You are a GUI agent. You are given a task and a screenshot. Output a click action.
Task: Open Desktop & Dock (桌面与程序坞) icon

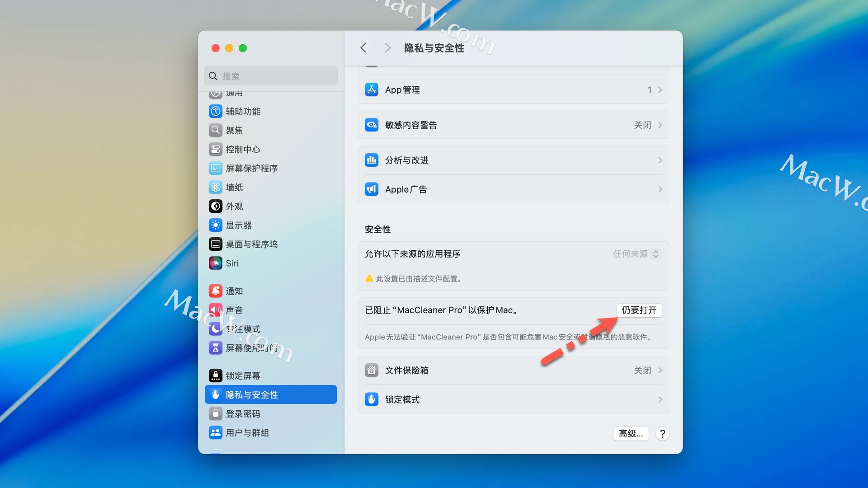[216, 244]
